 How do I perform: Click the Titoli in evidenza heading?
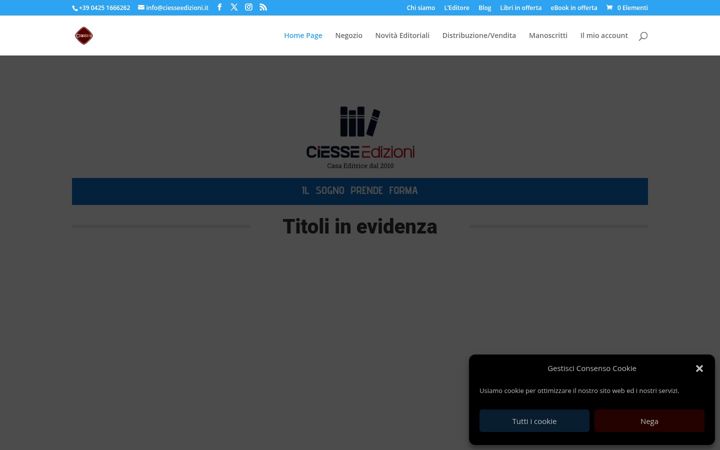pos(360,226)
